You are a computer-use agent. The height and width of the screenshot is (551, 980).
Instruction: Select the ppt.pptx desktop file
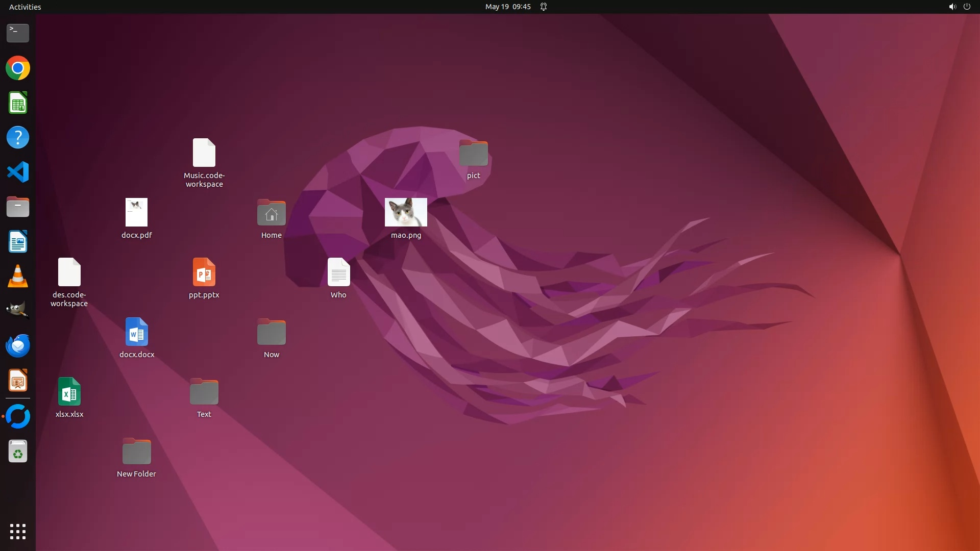pyautogui.click(x=204, y=272)
